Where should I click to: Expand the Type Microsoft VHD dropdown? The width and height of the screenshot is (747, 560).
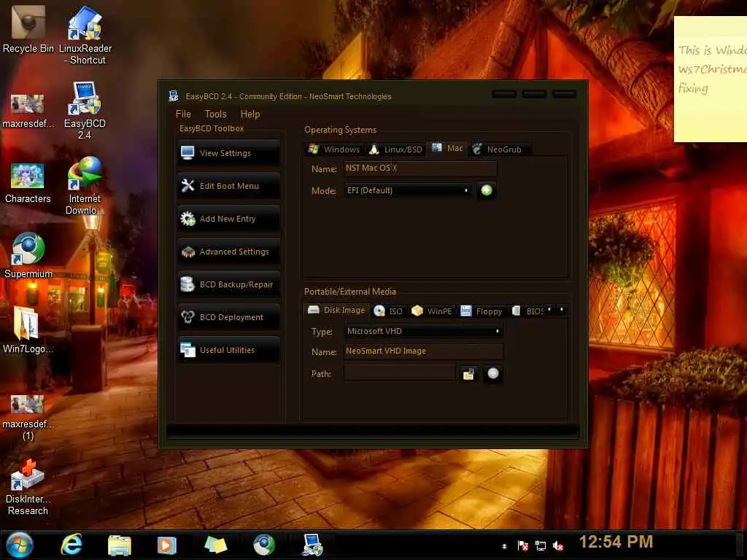(x=424, y=331)
